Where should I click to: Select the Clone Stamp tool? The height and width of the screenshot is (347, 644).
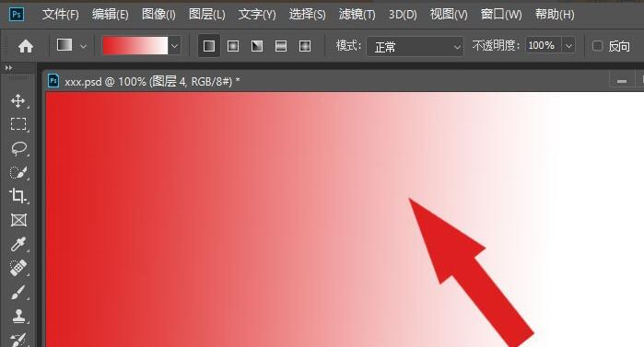[18, 317]
